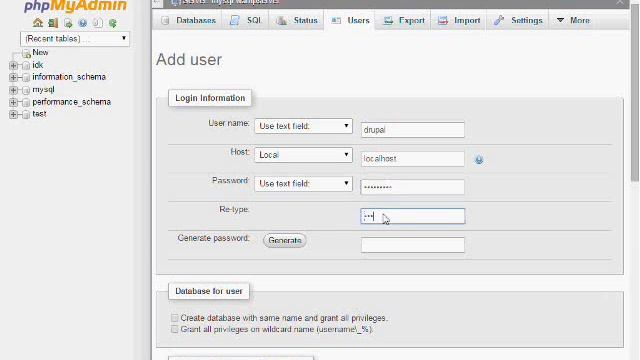Click the phpMyAdmin logo

76,6
